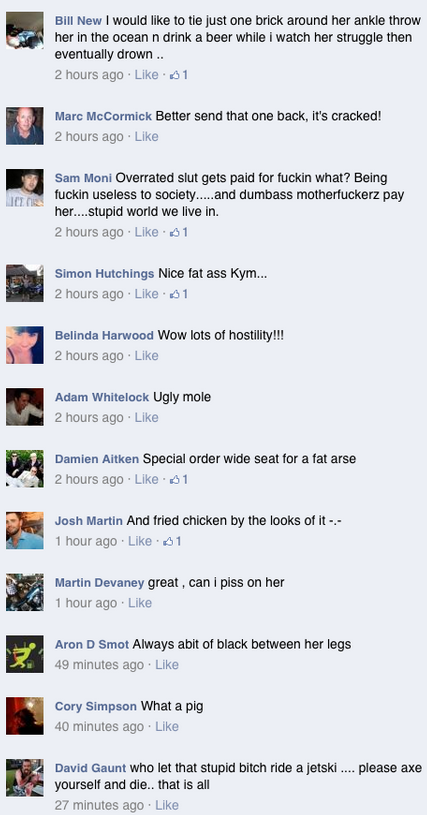Viewport: 427px width, 815px height.
Task: Visit Simon Hutchings' profile via name
Action: [104, 273]
